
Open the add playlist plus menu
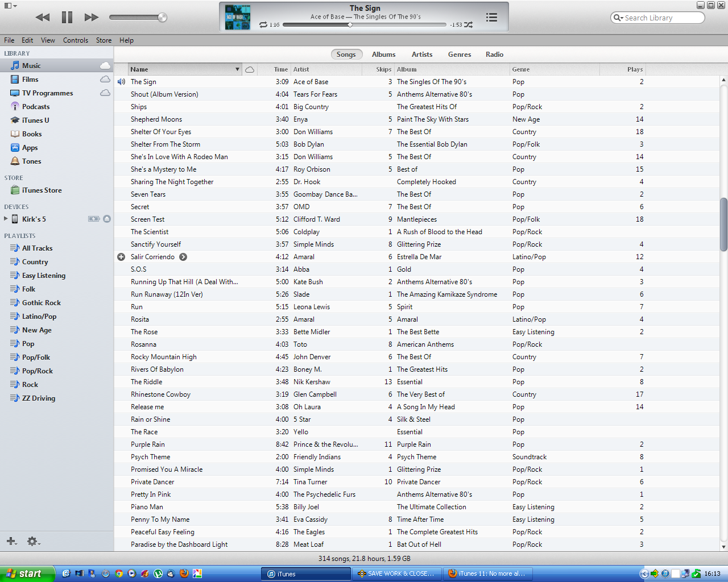11,541
